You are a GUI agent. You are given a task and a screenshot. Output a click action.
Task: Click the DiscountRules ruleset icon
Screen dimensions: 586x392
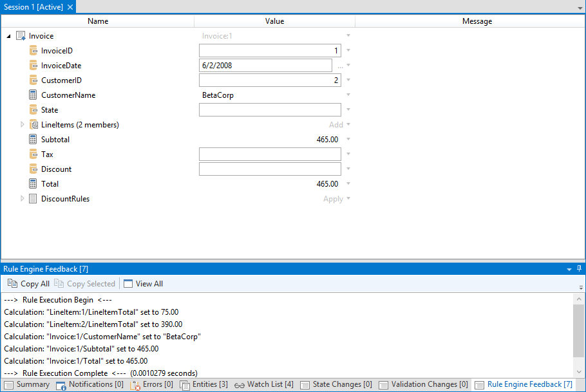[x=33, y=199]
